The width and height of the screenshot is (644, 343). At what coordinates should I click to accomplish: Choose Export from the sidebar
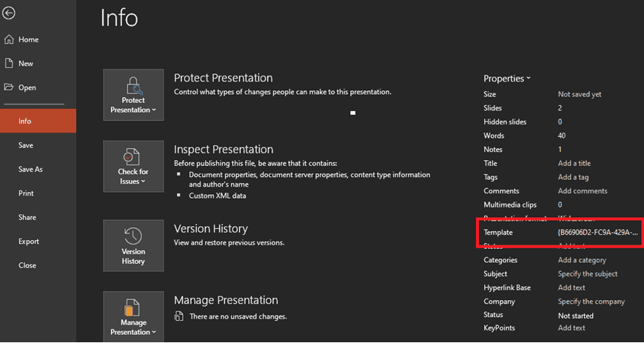[29, 242]
